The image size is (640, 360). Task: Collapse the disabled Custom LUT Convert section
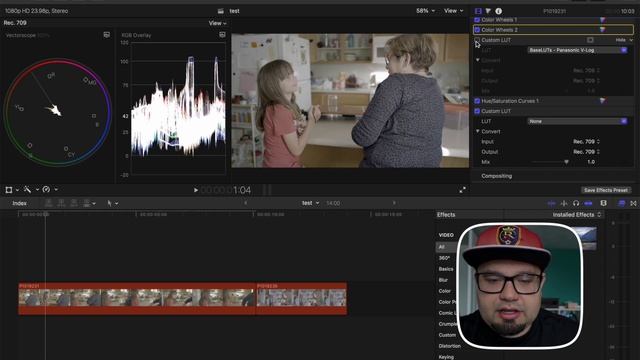478,60
